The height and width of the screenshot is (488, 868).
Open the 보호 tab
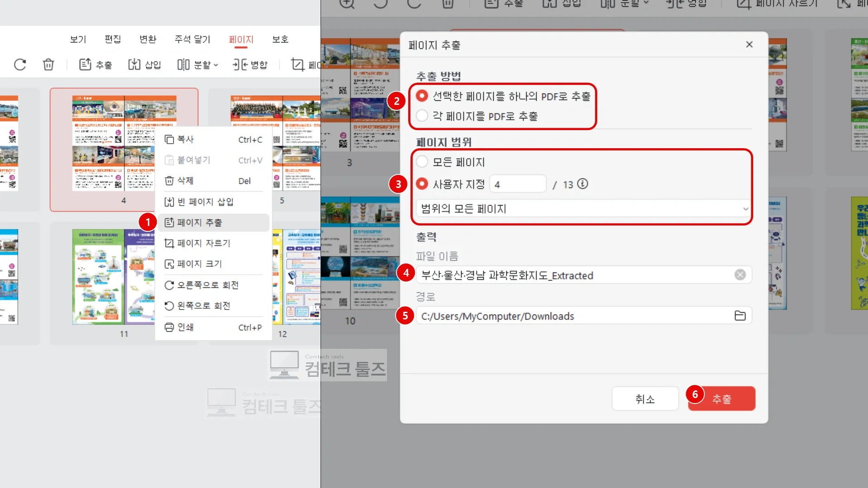[280, 39]
